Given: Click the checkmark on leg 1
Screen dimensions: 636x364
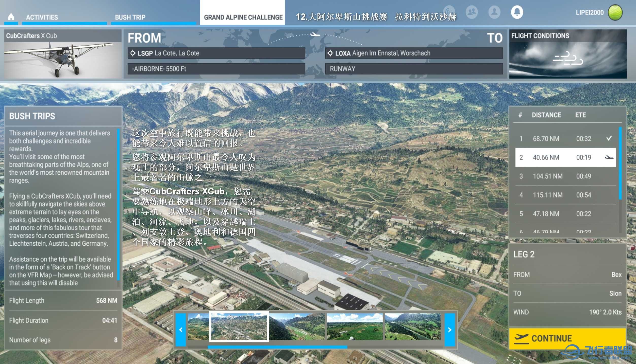Looking at the screenshot, I should point(609,138).
